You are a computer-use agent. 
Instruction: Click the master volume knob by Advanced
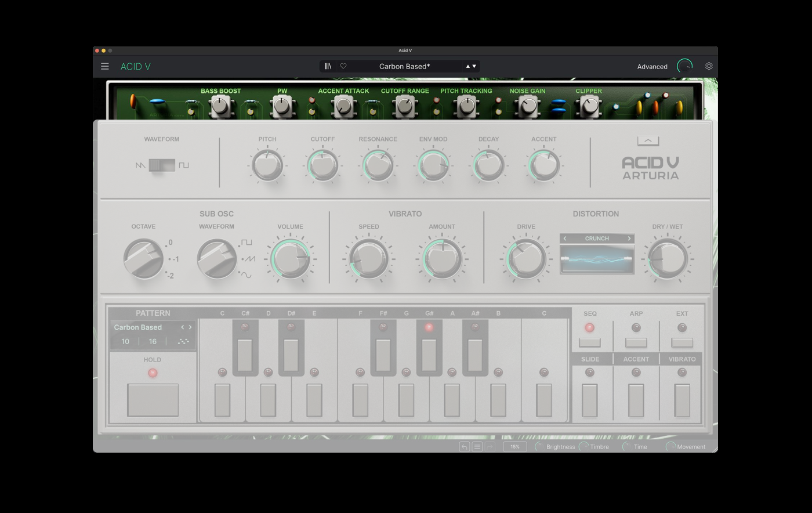pyautogui.click(x=685, y=66)
